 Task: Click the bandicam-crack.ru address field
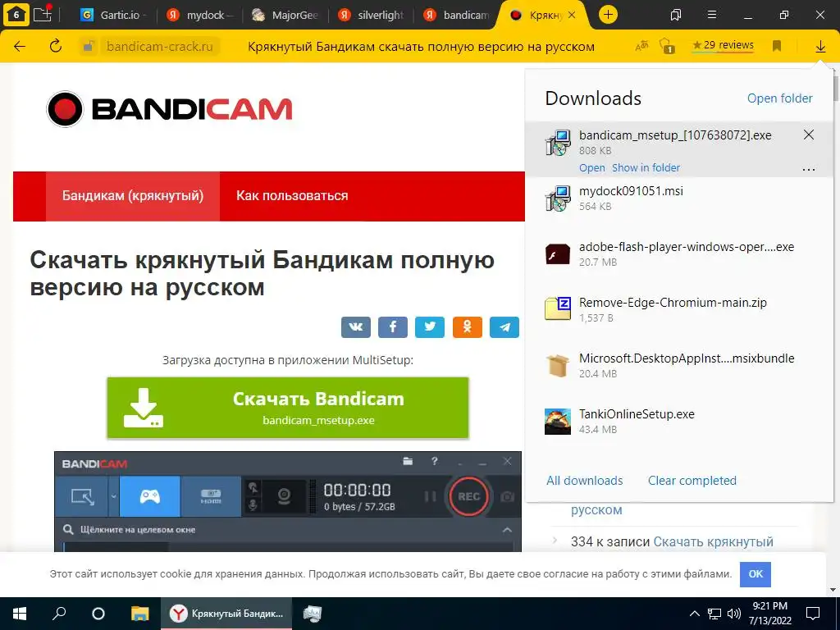coord(160,47)
